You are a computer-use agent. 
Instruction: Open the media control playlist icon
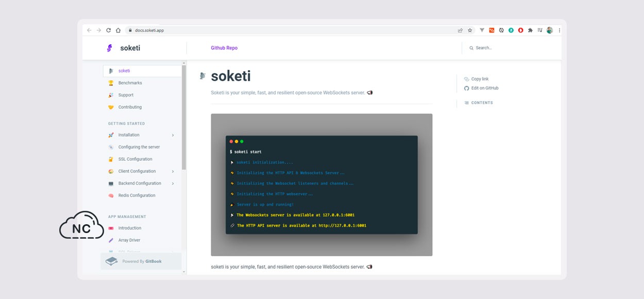pyautogui.click(x=540, y=30)
